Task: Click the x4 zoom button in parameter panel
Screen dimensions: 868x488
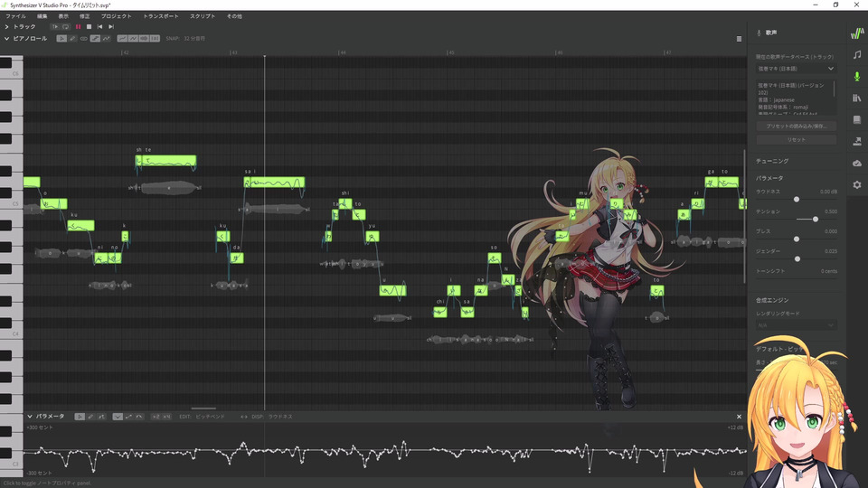Action: coord(166,417)
